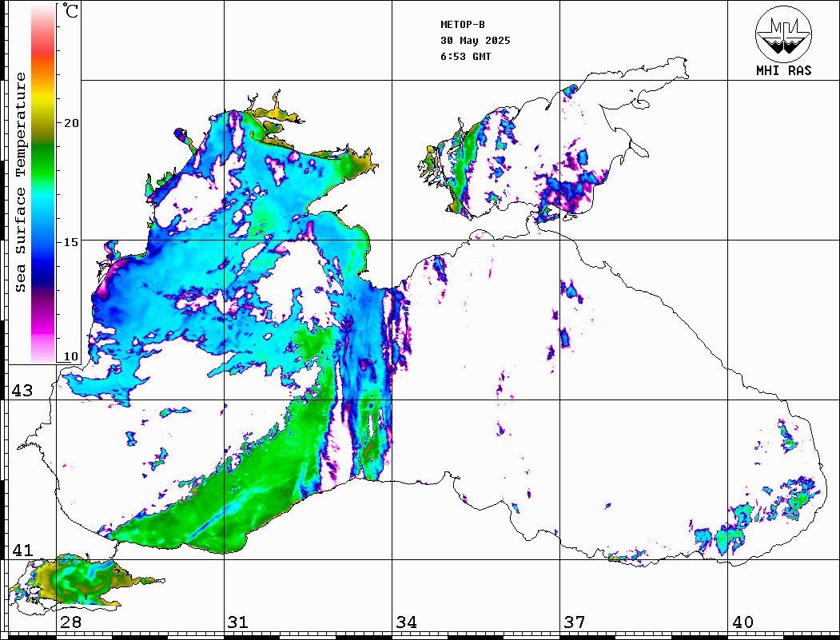Click longitude label '28'
The height and width of the screenshot is (640, 840).
tap(70, 622)
